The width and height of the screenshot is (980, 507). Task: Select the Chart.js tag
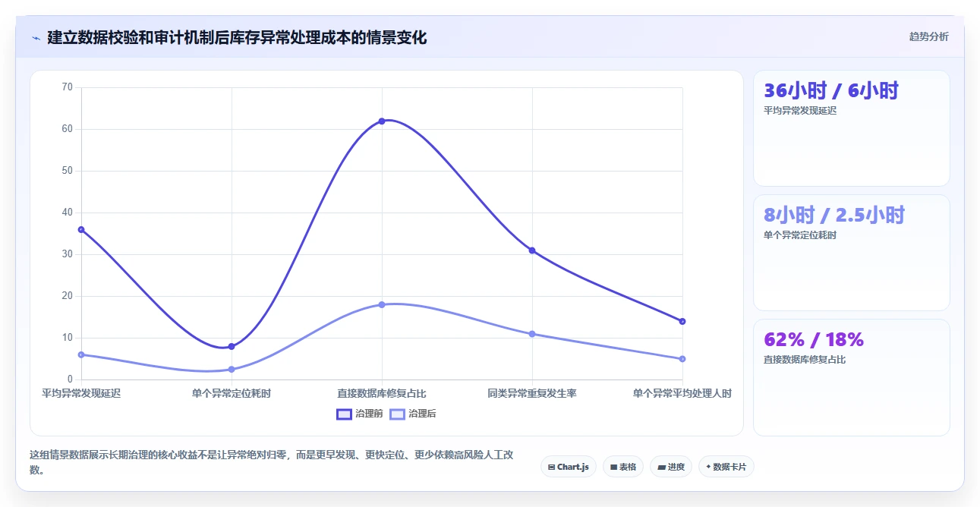[x=569, y=467]
